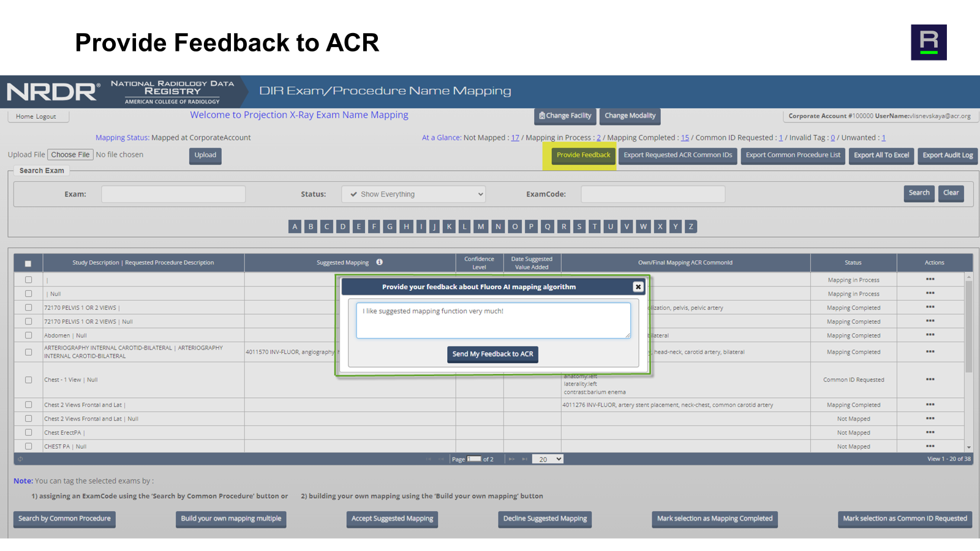Click Mark selection as Common ID Requested

click(905, 519)
